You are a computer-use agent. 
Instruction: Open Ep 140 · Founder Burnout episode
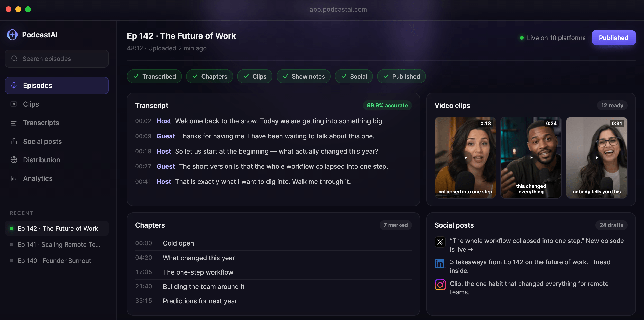[x=57, y=261]
